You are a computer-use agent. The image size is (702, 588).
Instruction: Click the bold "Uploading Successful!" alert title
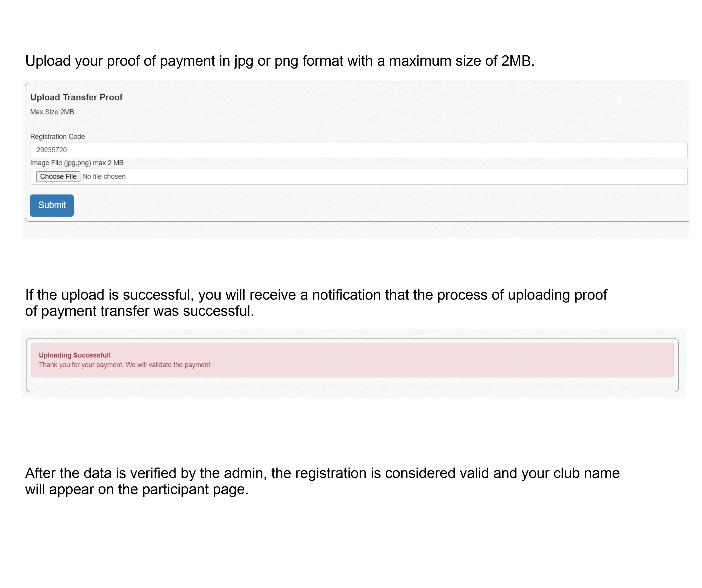[x=74, y=355]
